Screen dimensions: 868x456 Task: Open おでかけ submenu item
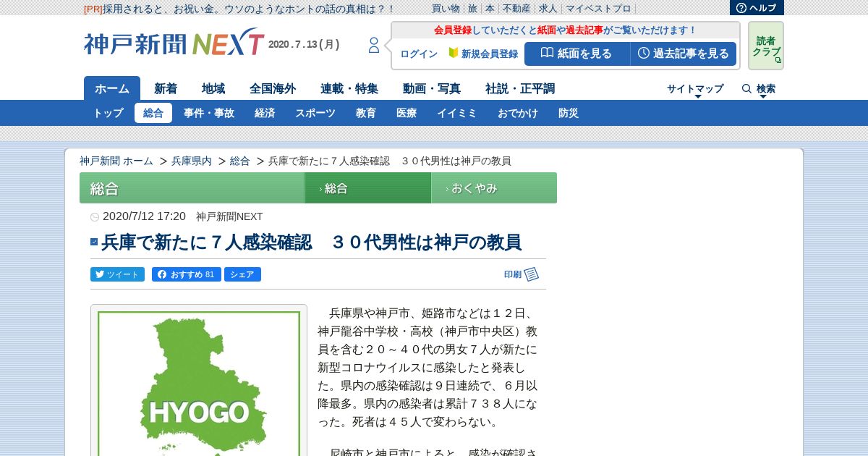(x=518, y=113)
